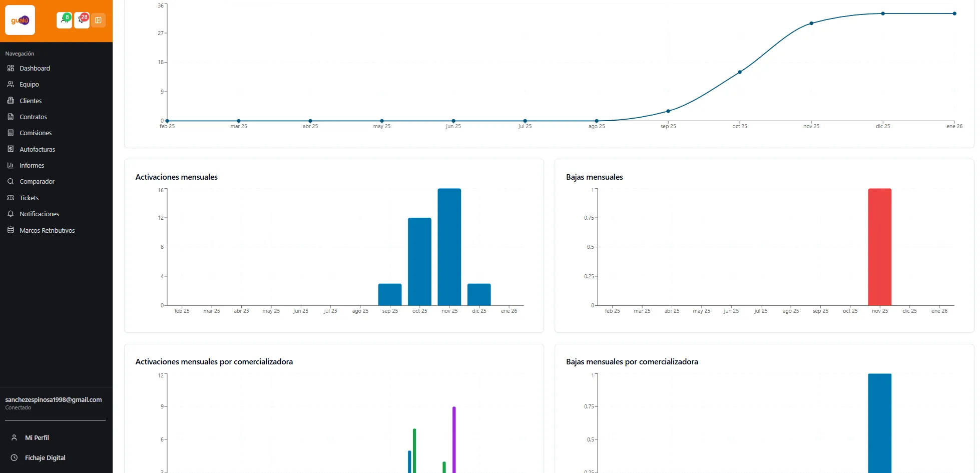This screenshot has width=980, height=473.
Task: Click the Marcos Retributivos database icon
Action: click(x=11, y=230)
